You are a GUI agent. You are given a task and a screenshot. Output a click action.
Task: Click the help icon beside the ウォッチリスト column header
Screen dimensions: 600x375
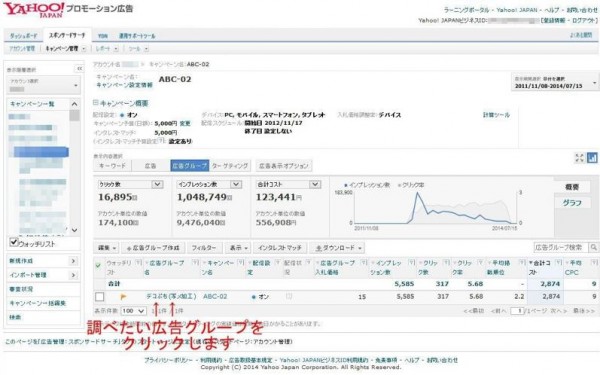coord(139,262)
